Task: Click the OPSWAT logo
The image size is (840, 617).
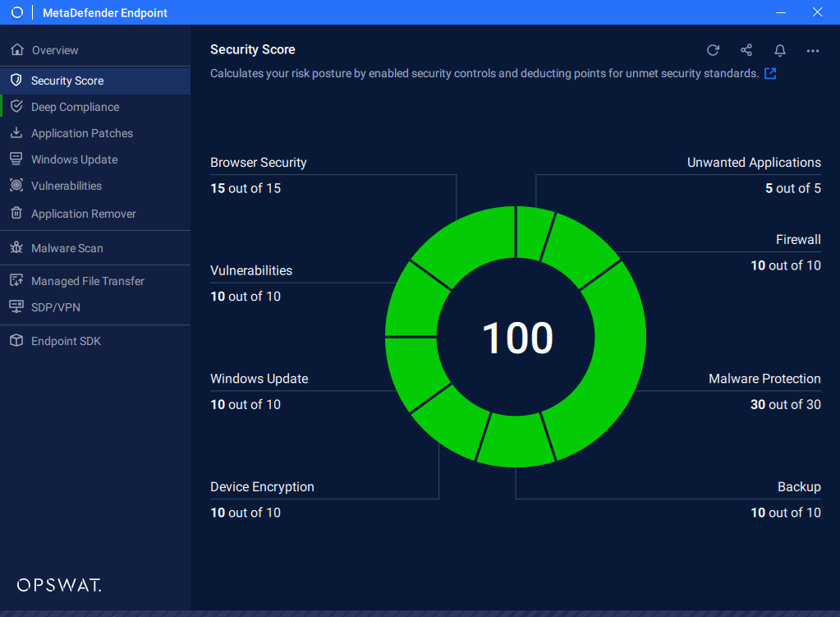Action: click(58, 585)
